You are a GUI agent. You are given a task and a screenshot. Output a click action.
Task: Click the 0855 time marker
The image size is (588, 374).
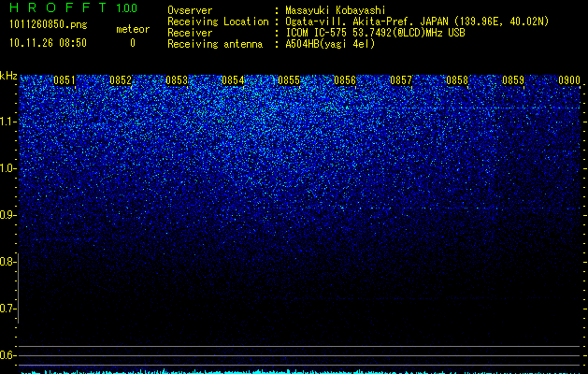pos(289,80)
